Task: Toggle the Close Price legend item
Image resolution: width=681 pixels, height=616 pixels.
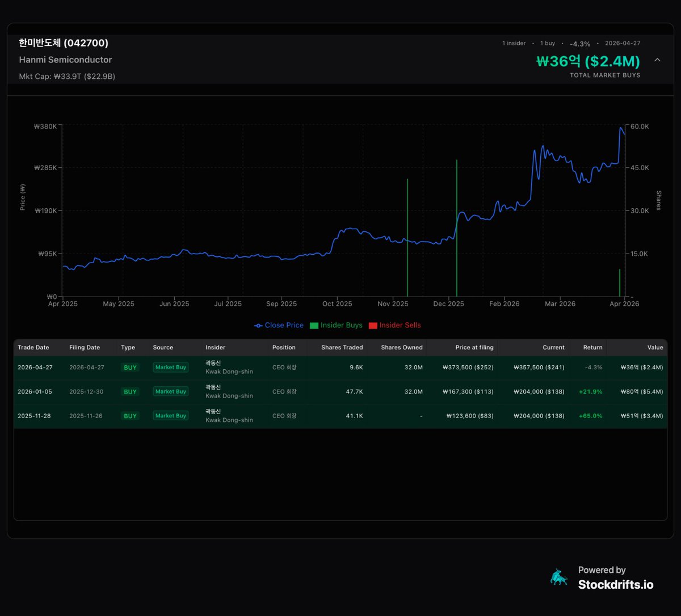Action: 279,325
